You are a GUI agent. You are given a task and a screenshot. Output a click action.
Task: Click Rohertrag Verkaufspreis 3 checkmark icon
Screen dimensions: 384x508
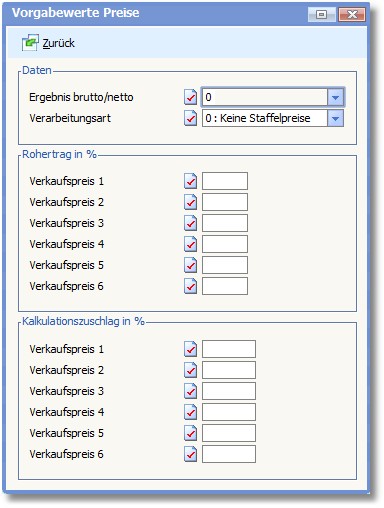(x=190, y=223)
